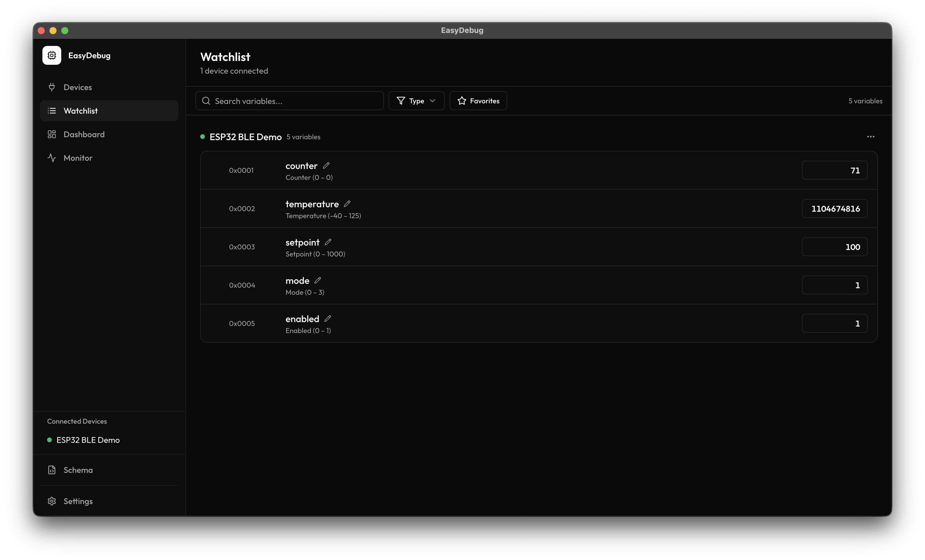This screenshot has height=560, width=925.
Task: Open the Schema document icon
Action: click(x=52, y=470)
